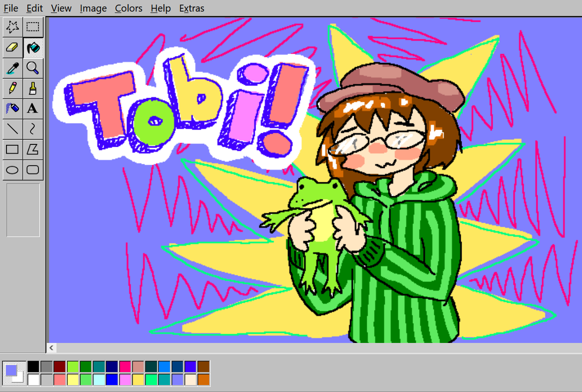
Task: Open the Extras menu
Action: 192,8
